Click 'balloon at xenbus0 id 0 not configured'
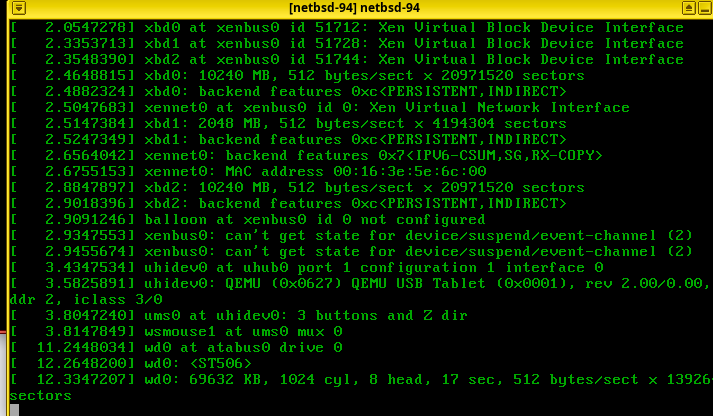This screenshot has width=713, height=416. (x=315, y=220)
